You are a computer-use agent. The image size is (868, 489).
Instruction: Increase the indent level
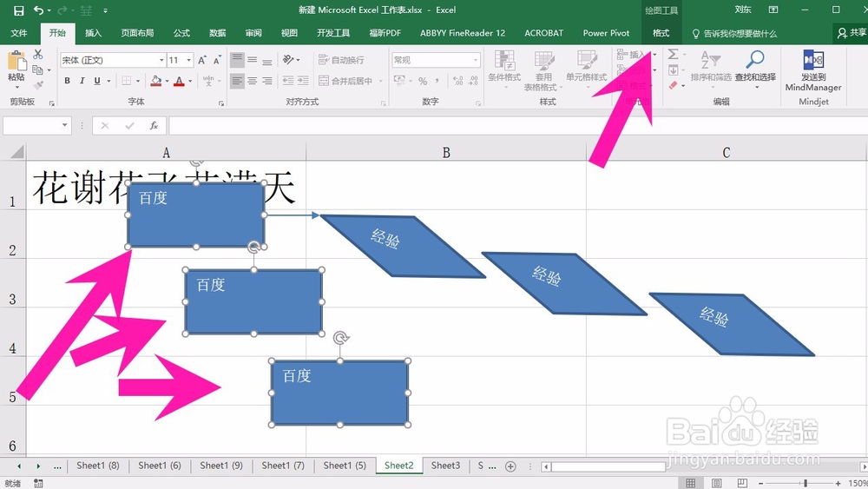(x=303, y=81)
